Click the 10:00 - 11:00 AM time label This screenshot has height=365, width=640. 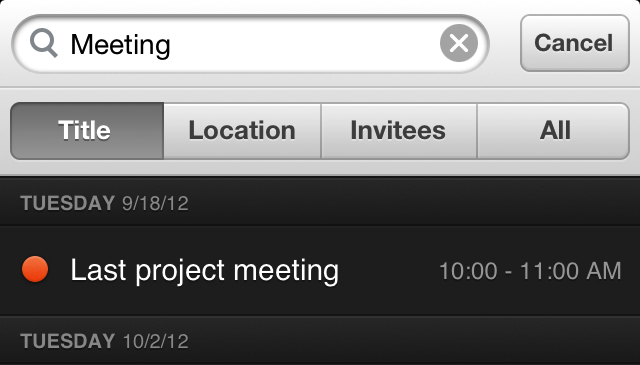pyautogui.click(x=530, y=271)
